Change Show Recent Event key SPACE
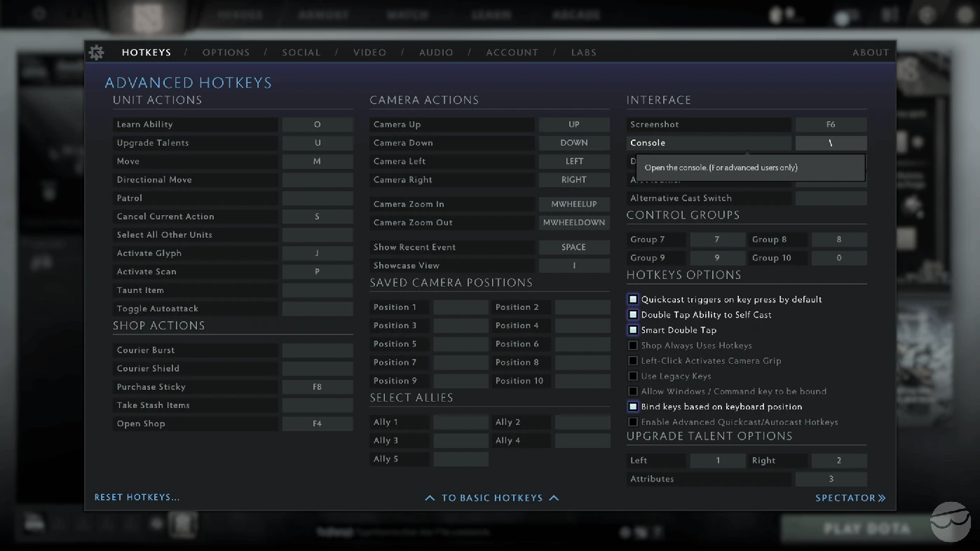 point(574,247)
